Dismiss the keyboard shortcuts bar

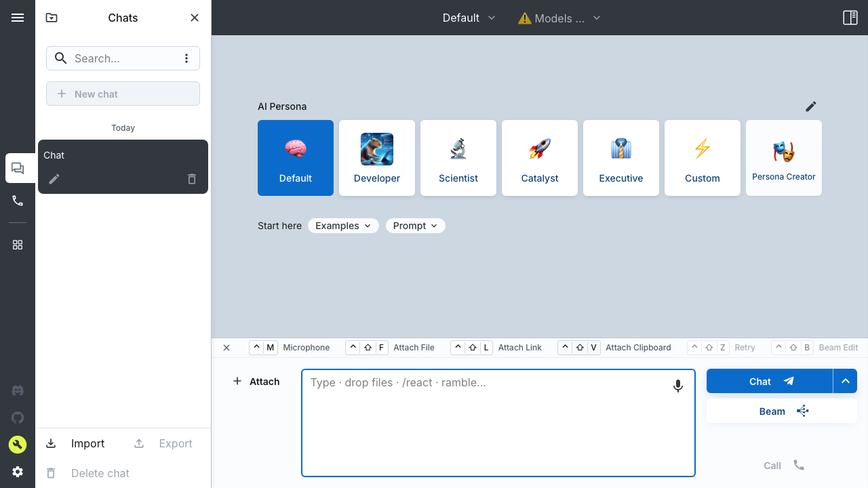point(226,348)
